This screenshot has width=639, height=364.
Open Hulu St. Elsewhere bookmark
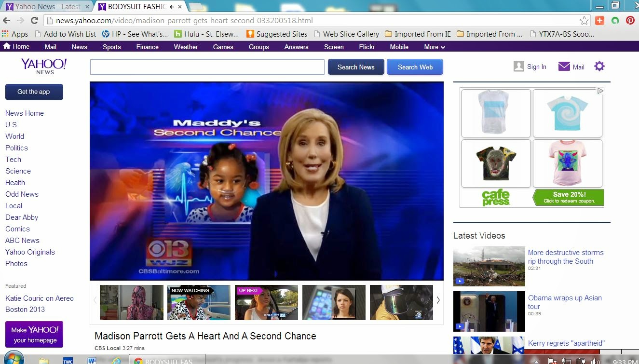206,34
